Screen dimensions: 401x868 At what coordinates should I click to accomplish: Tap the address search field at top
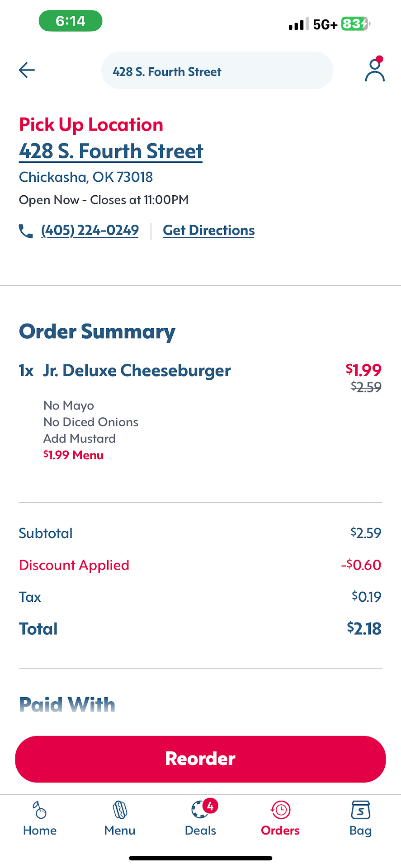coord(217,71)
